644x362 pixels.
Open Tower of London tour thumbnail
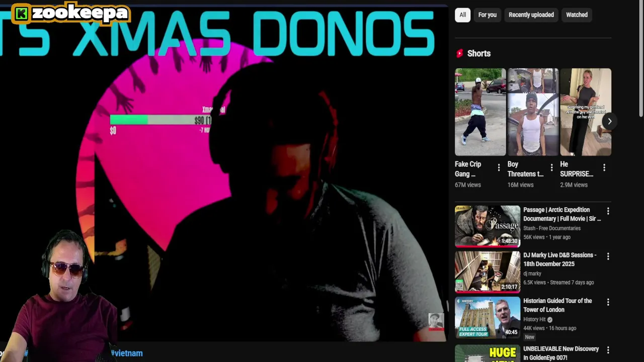[x=488, y=318]
